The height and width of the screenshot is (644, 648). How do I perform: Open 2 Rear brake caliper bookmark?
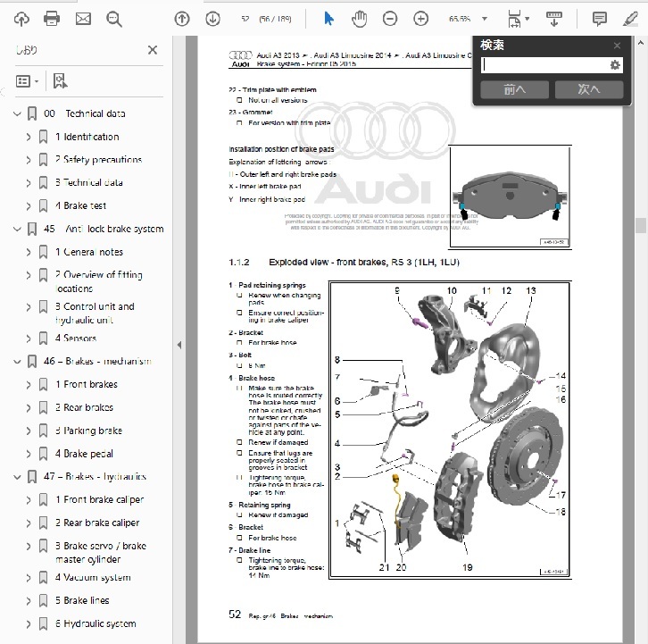(x=97, y=523)
